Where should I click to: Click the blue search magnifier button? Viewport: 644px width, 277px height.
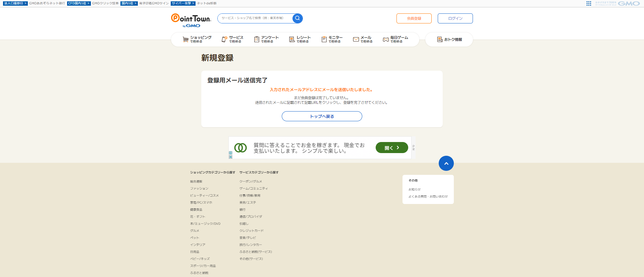pos(297,18)
